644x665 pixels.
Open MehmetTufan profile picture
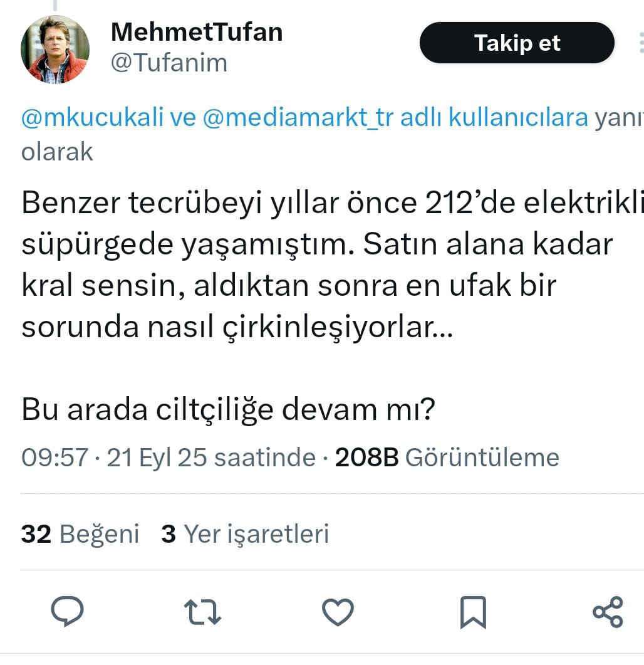(x=55, y=49)
